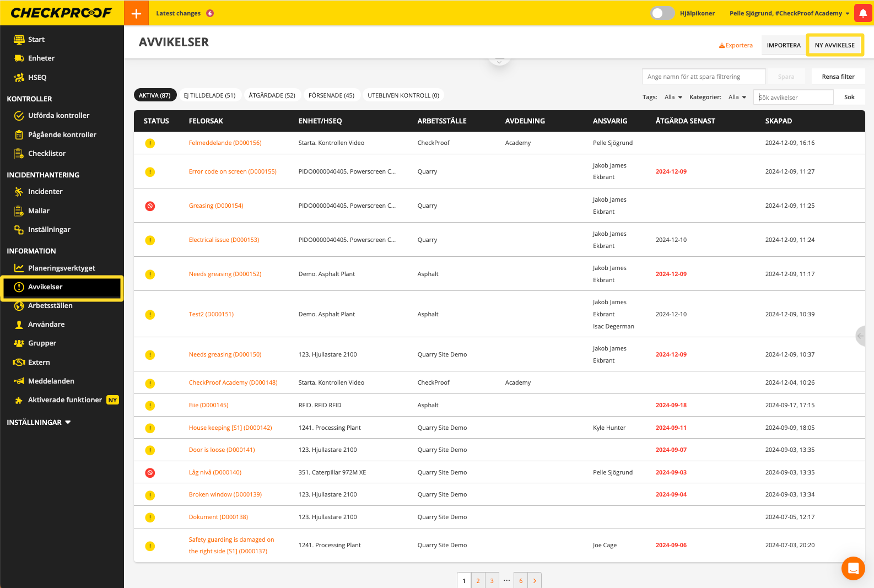Open the notification bell icon

[863, 13]
